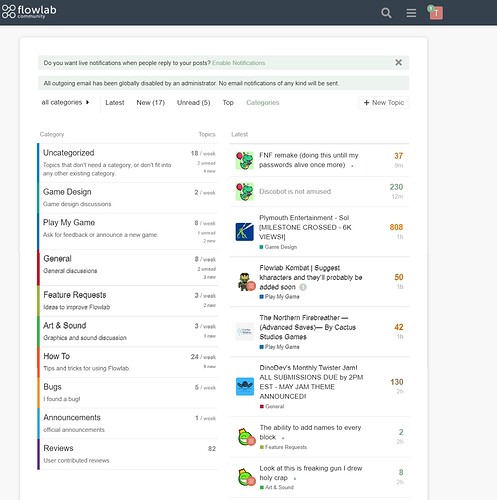497x500 pixels.
Task: Click the 1 unread link in Play My Game row
Action: coord(206,233)
